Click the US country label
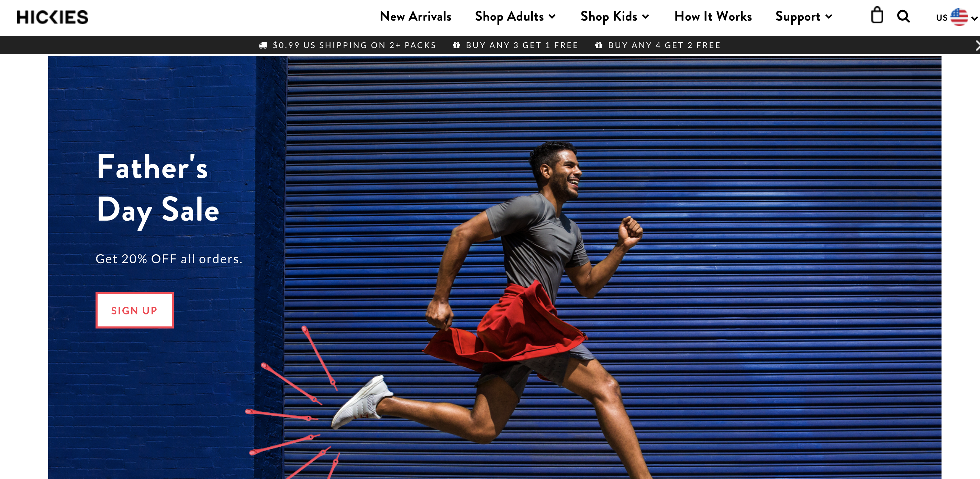Image resolution: width=980 pixels, height=479 pixels. click(x=942, y=18)
